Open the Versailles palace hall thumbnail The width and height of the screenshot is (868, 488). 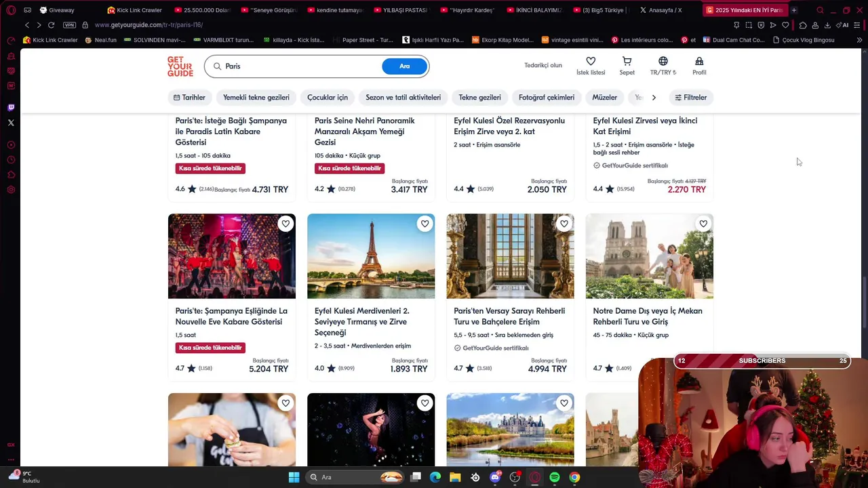[x=510, y=256]
